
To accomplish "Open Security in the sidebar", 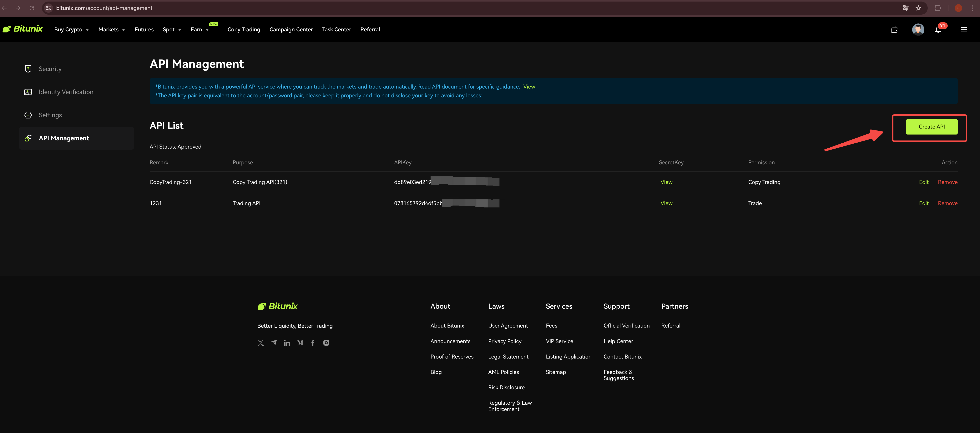I will 50,69.
